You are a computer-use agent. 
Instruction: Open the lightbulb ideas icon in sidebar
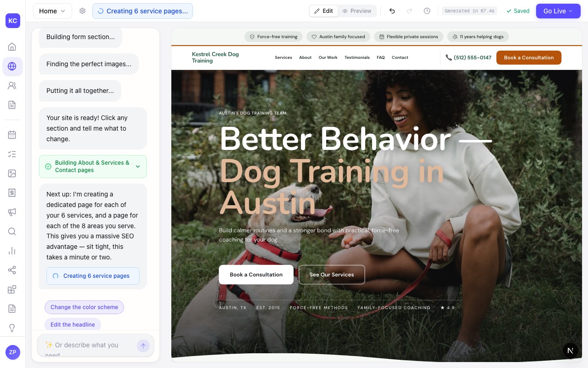(x=12, y=328)
